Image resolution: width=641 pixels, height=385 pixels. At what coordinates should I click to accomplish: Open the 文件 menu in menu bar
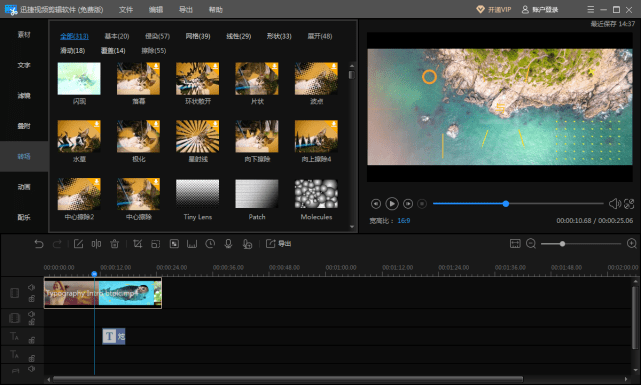point(126,9)
